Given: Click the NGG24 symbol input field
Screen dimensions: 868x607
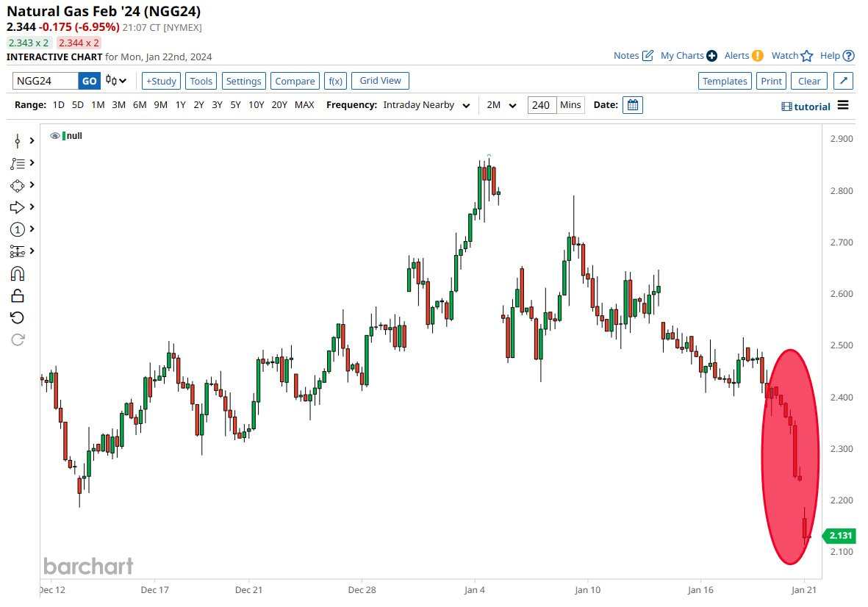Looking at the screenshot, I should click(x=45, y=81).
